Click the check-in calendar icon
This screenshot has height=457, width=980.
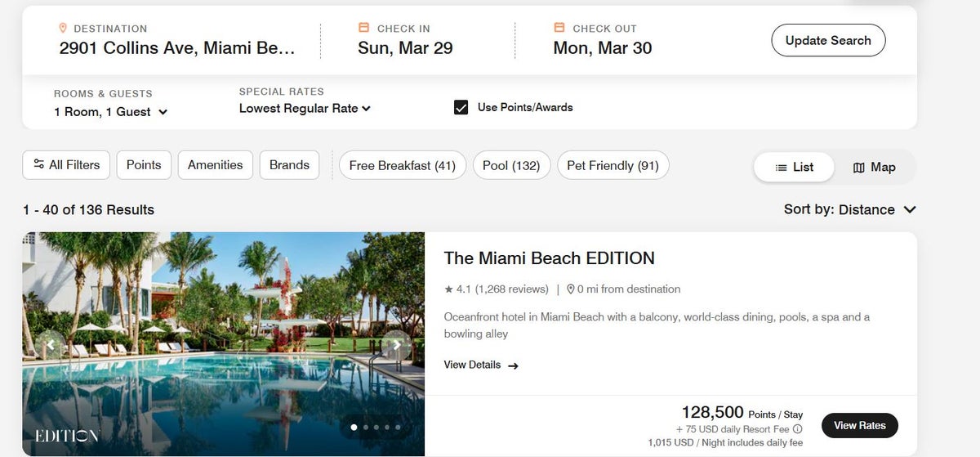(364, 28)
